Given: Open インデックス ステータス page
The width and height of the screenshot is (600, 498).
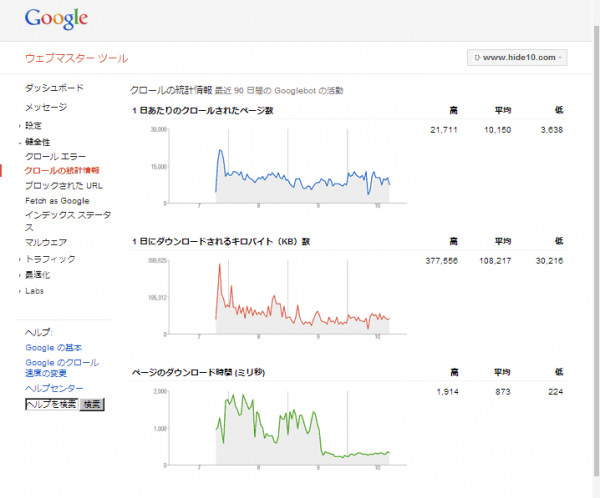Looking at the screenshot, I should (68, 221).
